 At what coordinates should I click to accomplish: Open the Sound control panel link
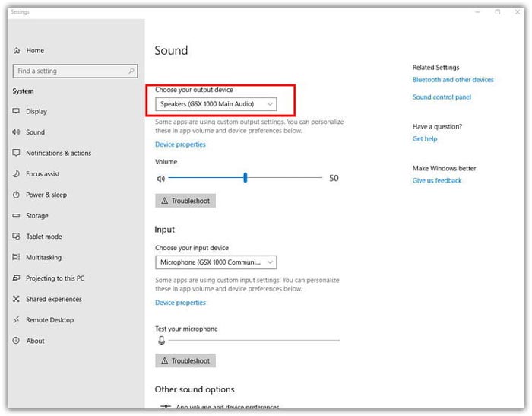point(442,97)
